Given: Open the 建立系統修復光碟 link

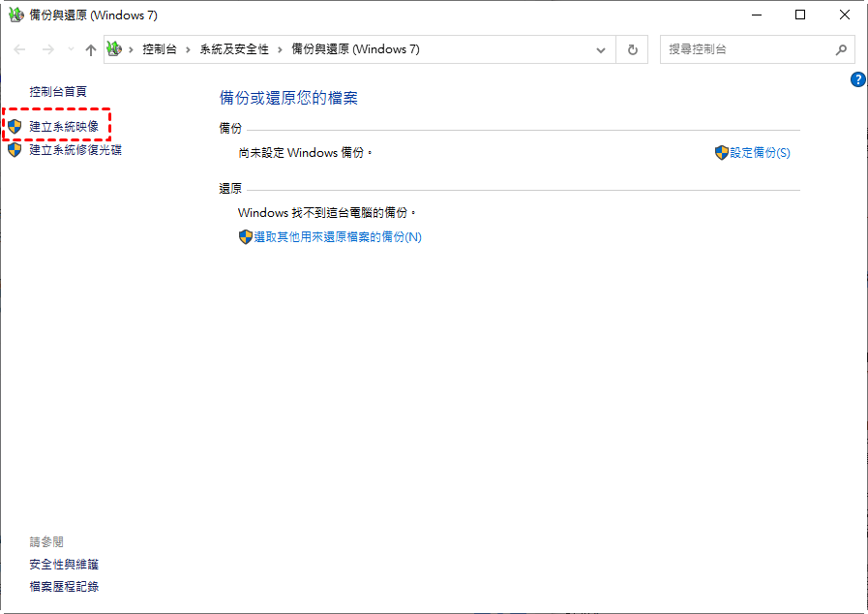Looking at the screenshot, I should (75, 150).
